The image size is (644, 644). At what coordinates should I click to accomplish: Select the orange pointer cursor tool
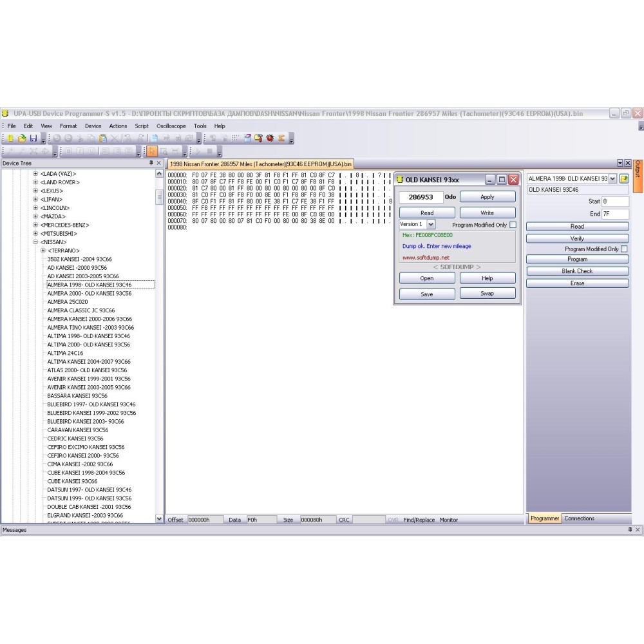(x=152, y=151)
